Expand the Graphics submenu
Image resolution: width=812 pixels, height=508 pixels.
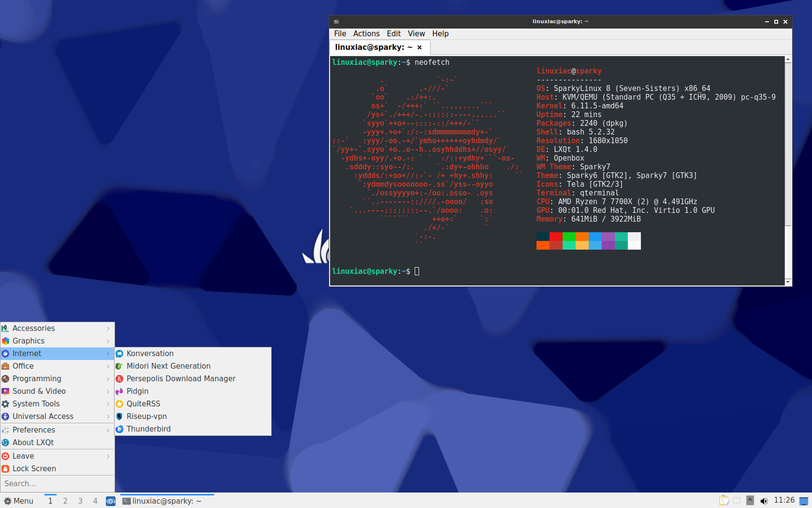click(58, 341)
